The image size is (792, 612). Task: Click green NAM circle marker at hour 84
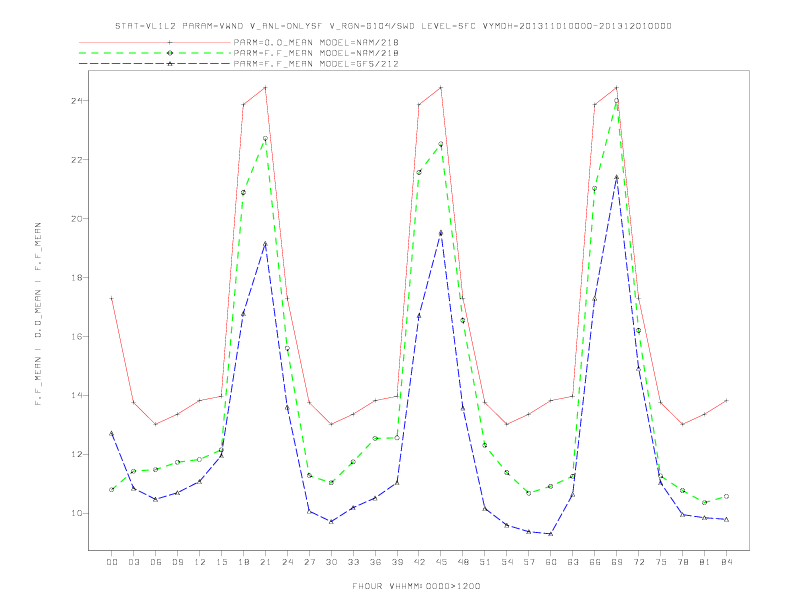pos(727,496)
